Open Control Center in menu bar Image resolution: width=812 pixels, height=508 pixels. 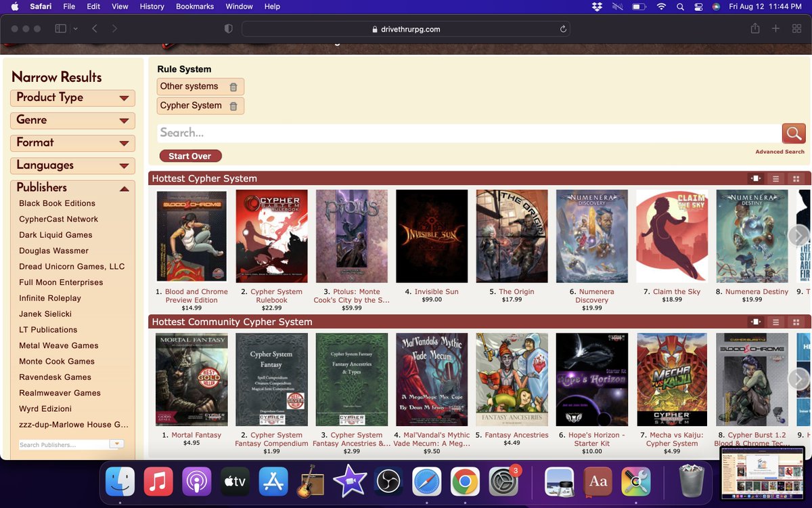tap(698, 7)
